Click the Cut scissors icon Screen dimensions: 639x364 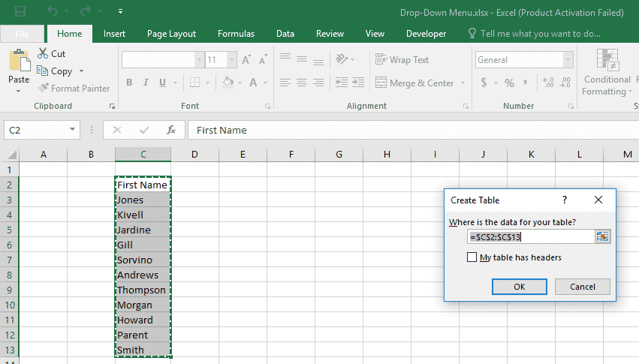coord(43,54)
